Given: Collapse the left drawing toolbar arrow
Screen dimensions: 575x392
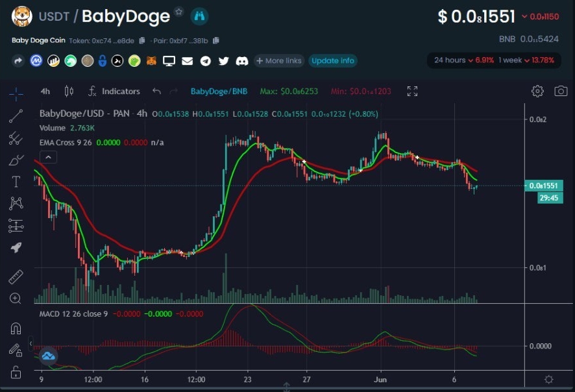Looking at the screenshot, I should (31, 343).
